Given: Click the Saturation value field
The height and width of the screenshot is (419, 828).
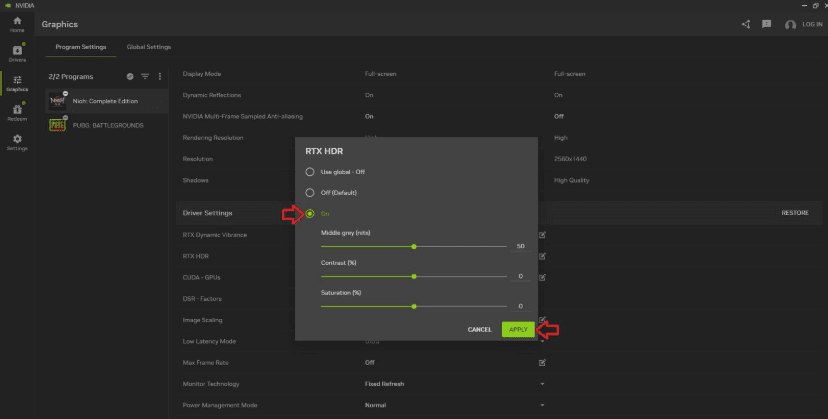Looking at the screenshot, I should 520,306.
